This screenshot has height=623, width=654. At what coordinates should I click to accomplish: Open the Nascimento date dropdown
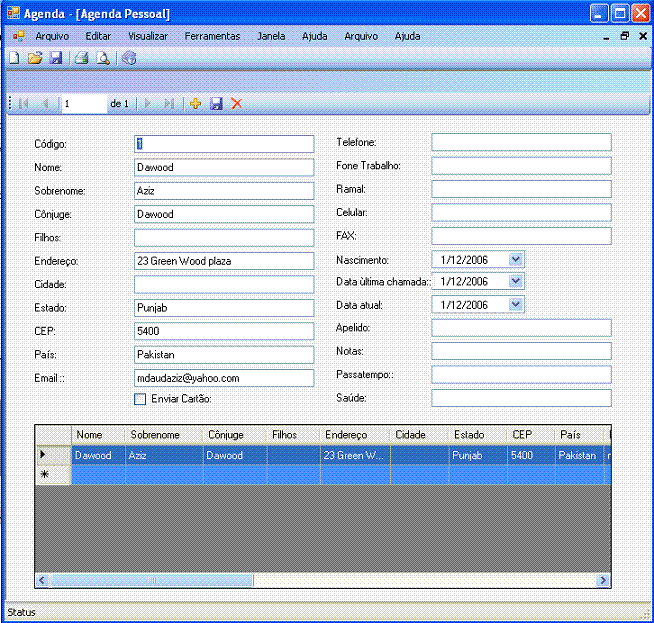(x=516, y=259)
